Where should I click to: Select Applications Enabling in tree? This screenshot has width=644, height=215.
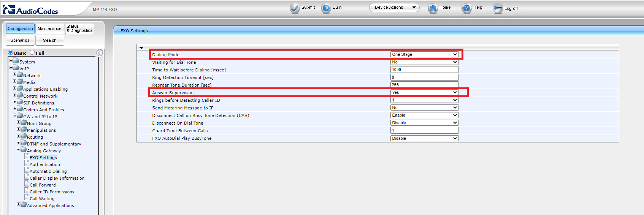46,89
